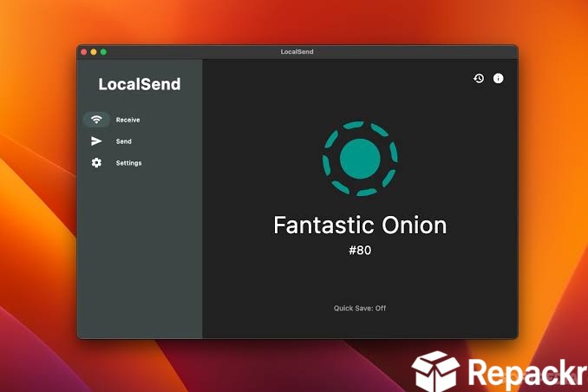Open the Settings gear icon
Viewport: 588px width, 392px height.
point(96,163)
